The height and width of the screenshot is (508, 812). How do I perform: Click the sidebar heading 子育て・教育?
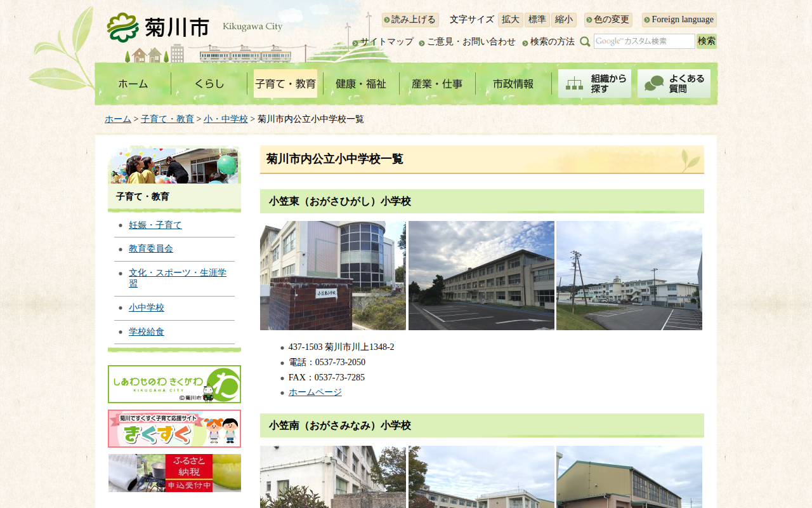tap(143, 197)
